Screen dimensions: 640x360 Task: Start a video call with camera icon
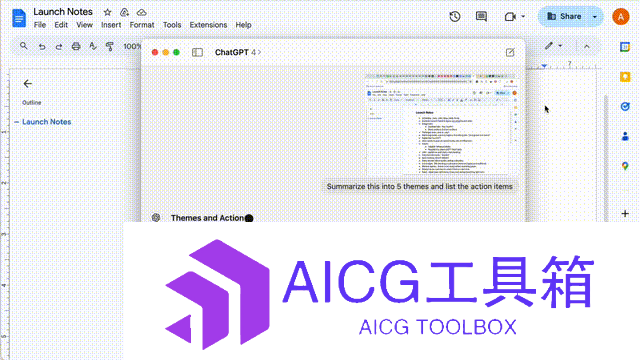pos(510,17)
